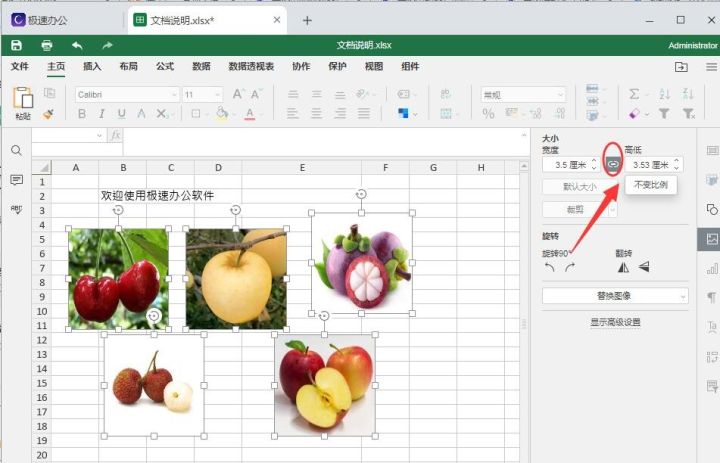Select the cherry picture
Image resolution: width=720 pixels, height=463 pixels.
pyautogui.click(x=118, y=278)
